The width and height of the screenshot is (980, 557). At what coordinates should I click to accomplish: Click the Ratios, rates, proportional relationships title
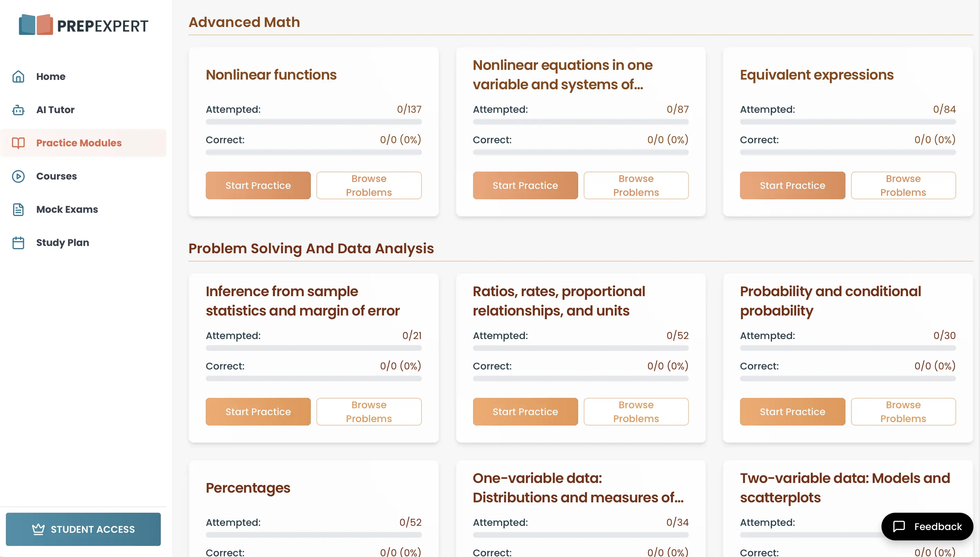(x=559, y=301)
